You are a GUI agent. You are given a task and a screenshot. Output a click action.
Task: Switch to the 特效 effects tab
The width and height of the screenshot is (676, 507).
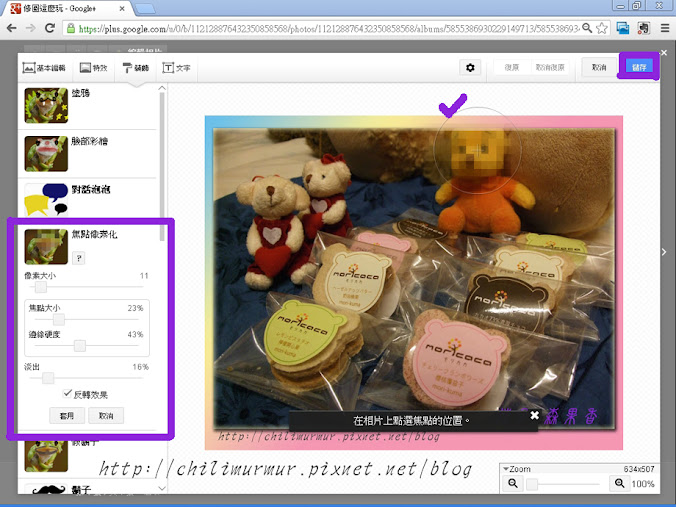pos(93,68)
